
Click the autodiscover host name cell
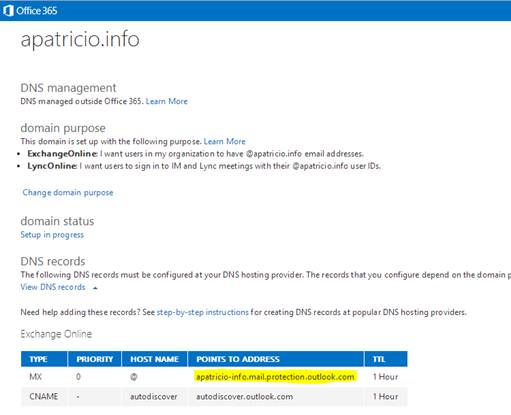coord(154,397)
